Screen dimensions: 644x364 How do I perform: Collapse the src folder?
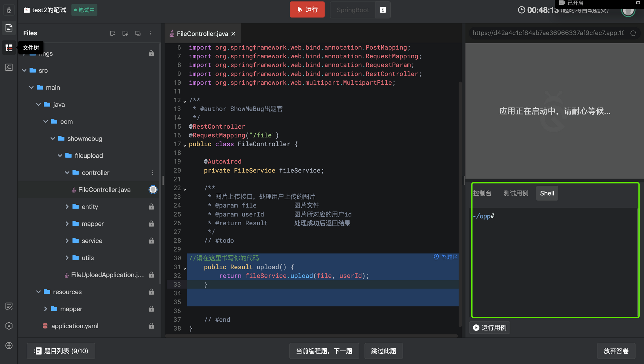click(24, 70)
